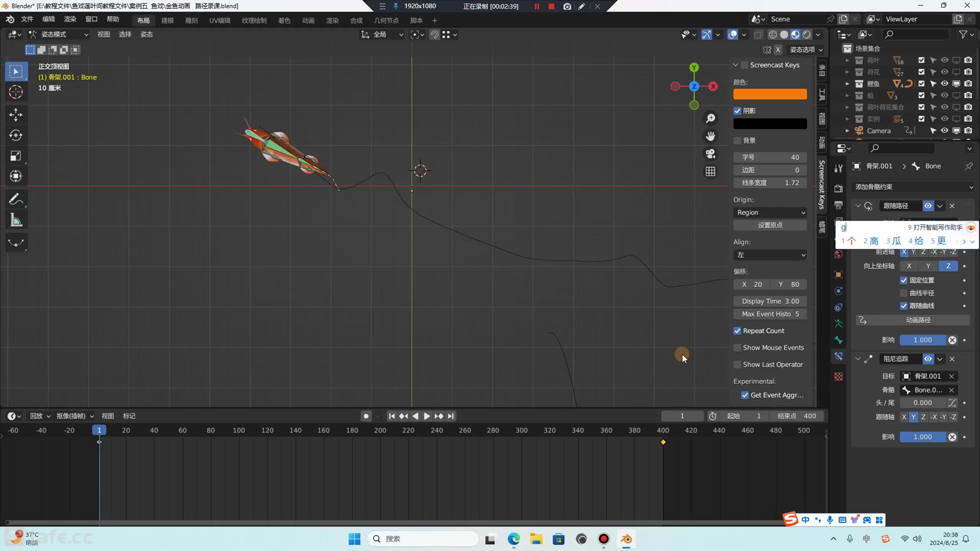Select the Annotate tool
Viewport: 980px width, 551px height.
pyautogui.click(x=16, y=199)
